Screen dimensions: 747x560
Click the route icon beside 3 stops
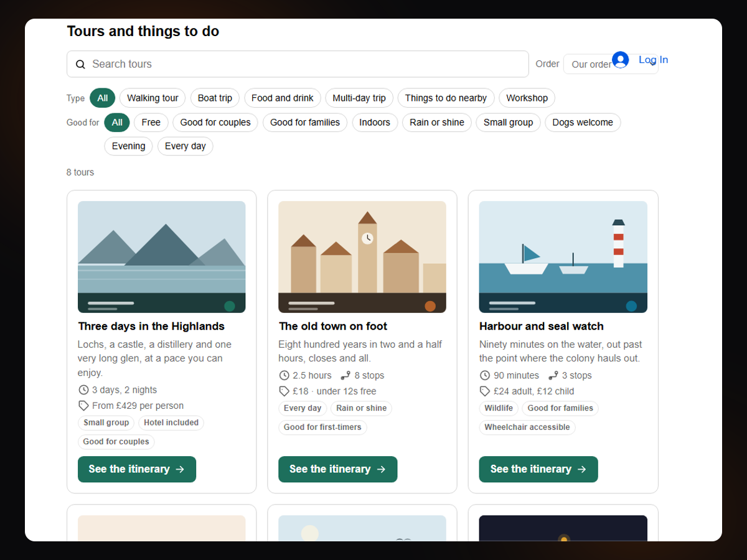coord(553,375)
